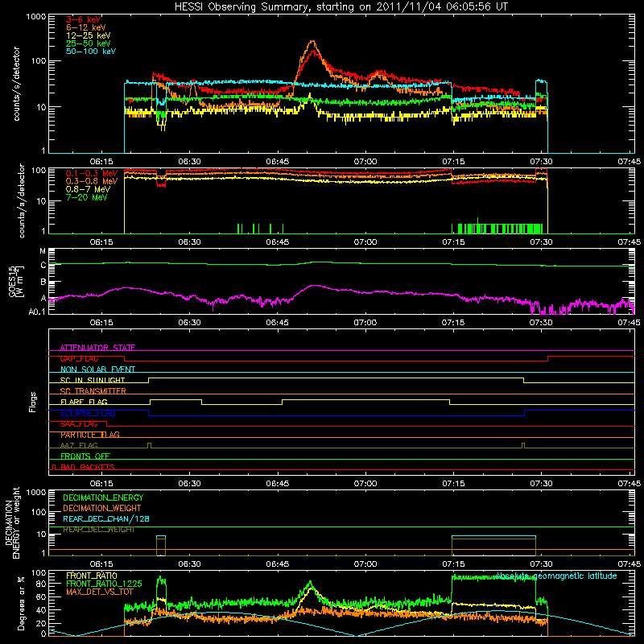
Task: Pick the cyan 50-100 keV legend label
Action: click(x=91, y=52)
